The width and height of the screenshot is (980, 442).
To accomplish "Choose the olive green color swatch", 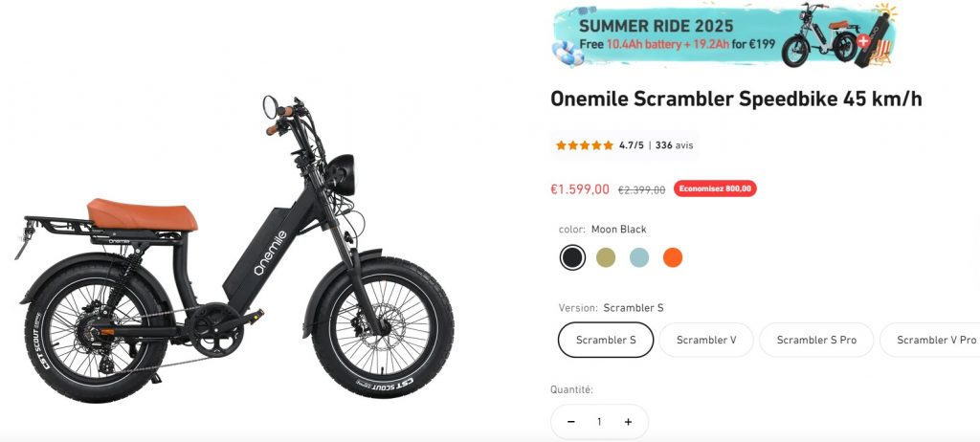I will click(606, 257).
